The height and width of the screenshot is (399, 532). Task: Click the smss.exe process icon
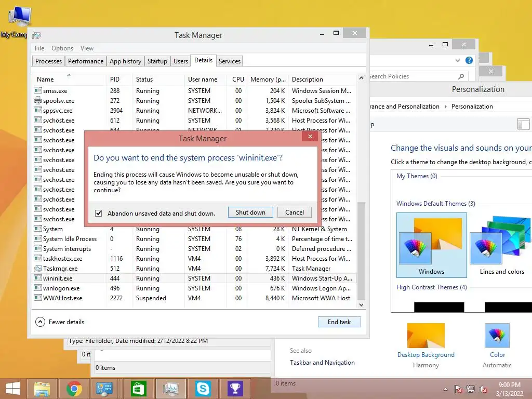click(37, 90)
